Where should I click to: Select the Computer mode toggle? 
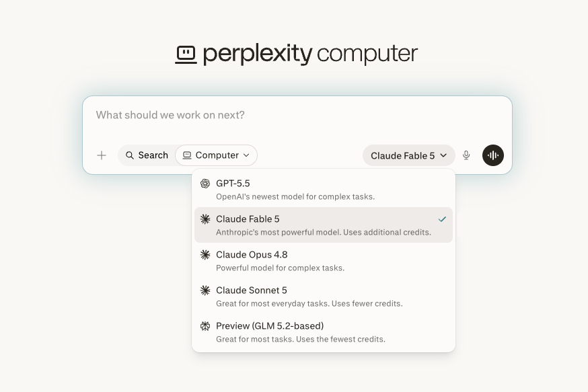click(x=216, y=155)
